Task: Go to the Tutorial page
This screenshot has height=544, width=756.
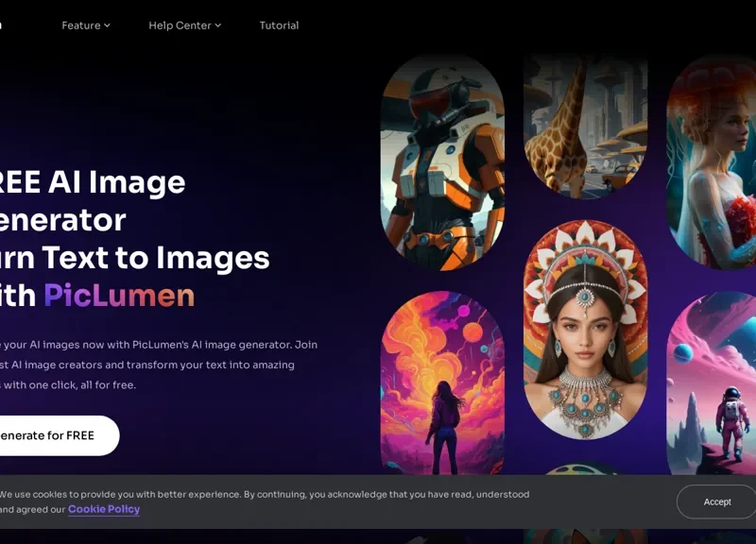Action: coord(279,25)
